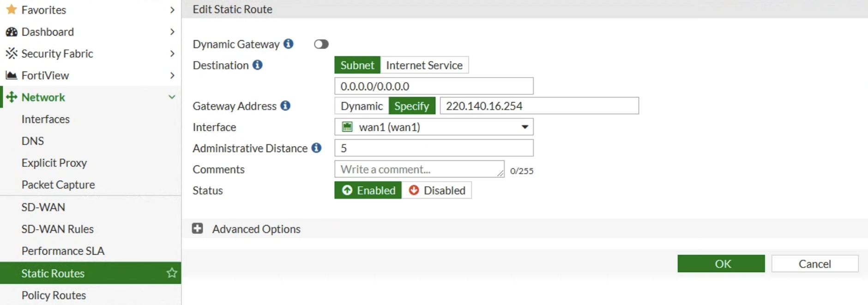Click the Destination info icon
The height and width of the screenshot is (305, 868).
[x=258, y=65]
